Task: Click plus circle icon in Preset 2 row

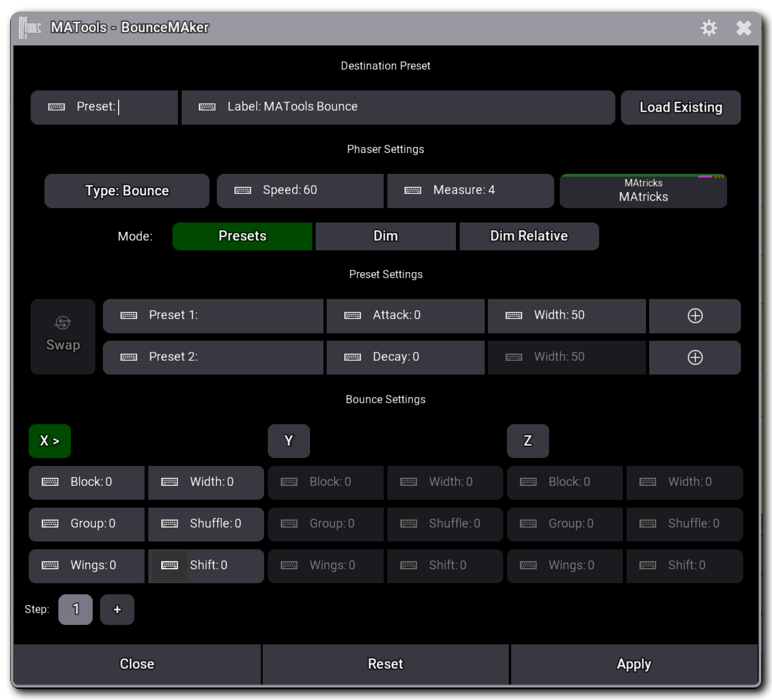Action: pyautogui.click(x=695, y=357)
